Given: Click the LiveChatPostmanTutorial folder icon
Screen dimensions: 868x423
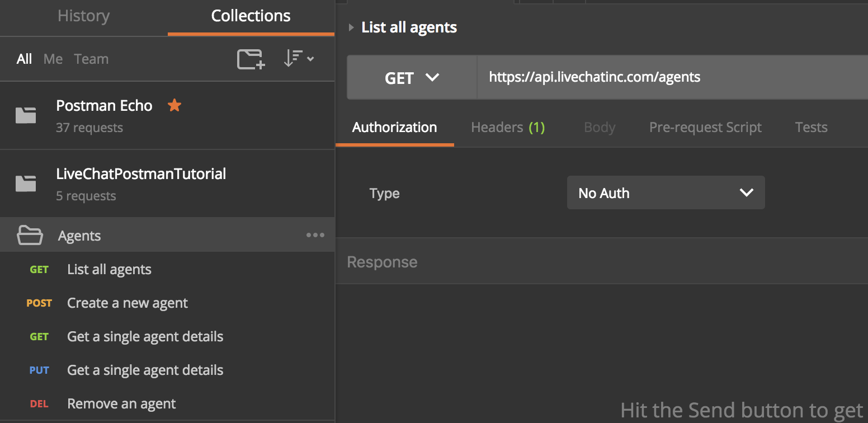Looking at the screenshot, I should [x=26, y=184].
